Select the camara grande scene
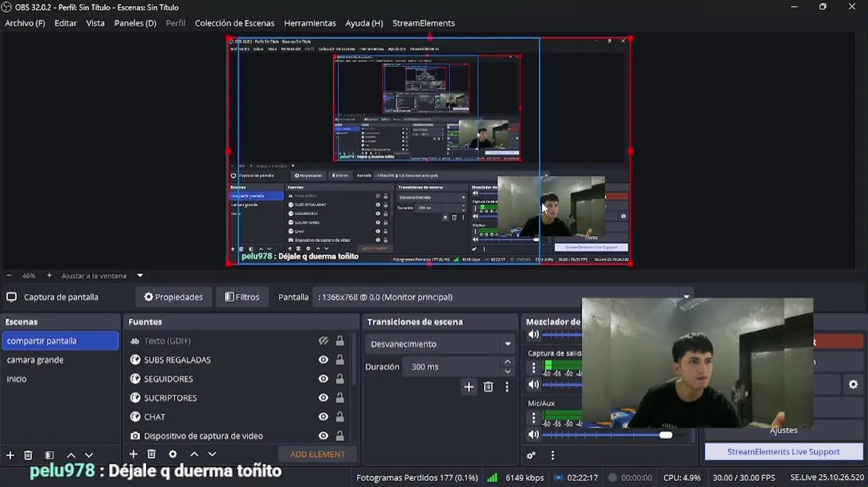 pyautogui.click(x=60, y=360)
